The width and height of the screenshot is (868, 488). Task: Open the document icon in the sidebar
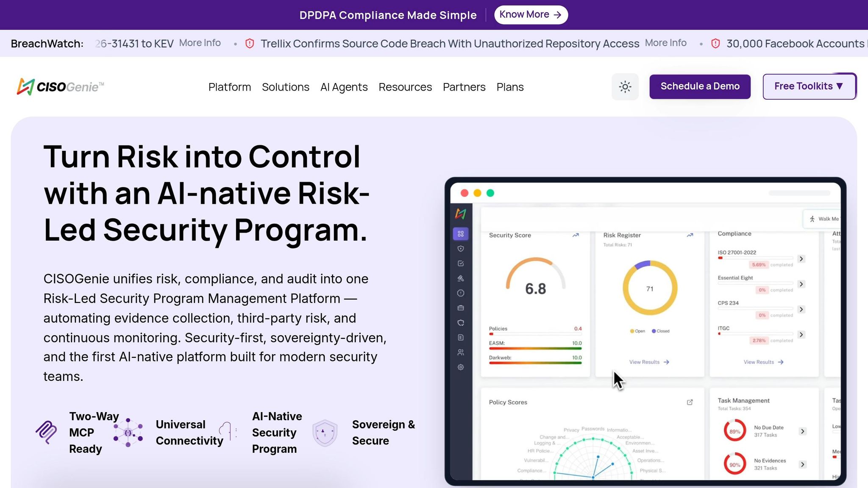(461, 338)
